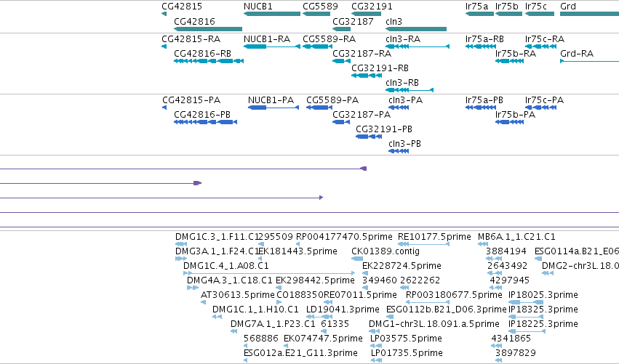The image size is (619, 364).
Task: Click the CG42815-RA label
Action: (191, 39)
